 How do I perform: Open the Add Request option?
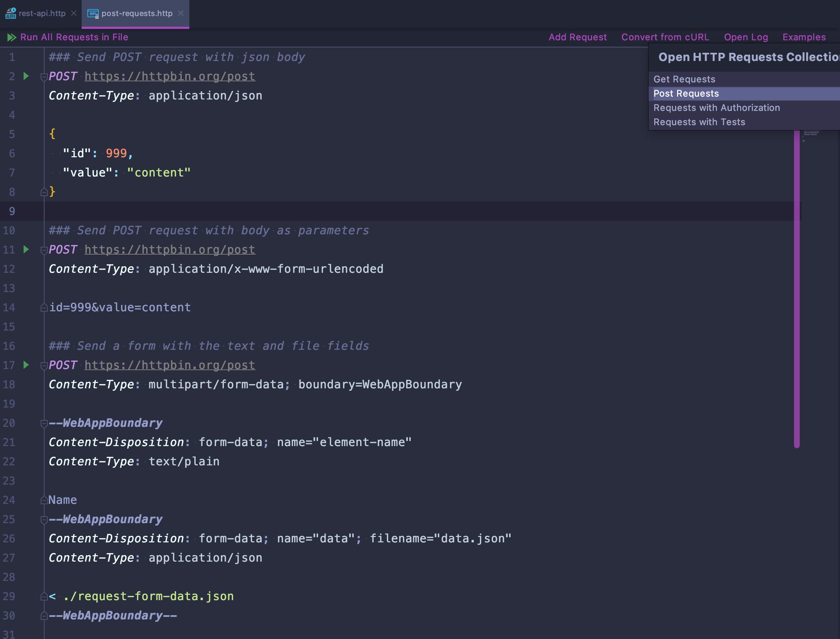point(578,37)
